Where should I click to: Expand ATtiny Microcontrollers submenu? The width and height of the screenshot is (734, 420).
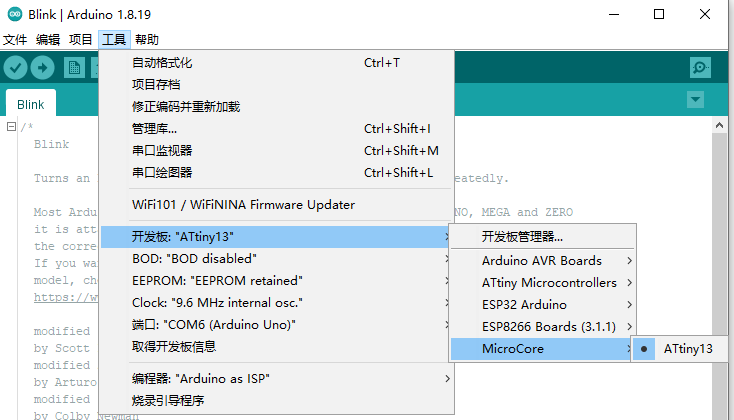tap(543, 283)
